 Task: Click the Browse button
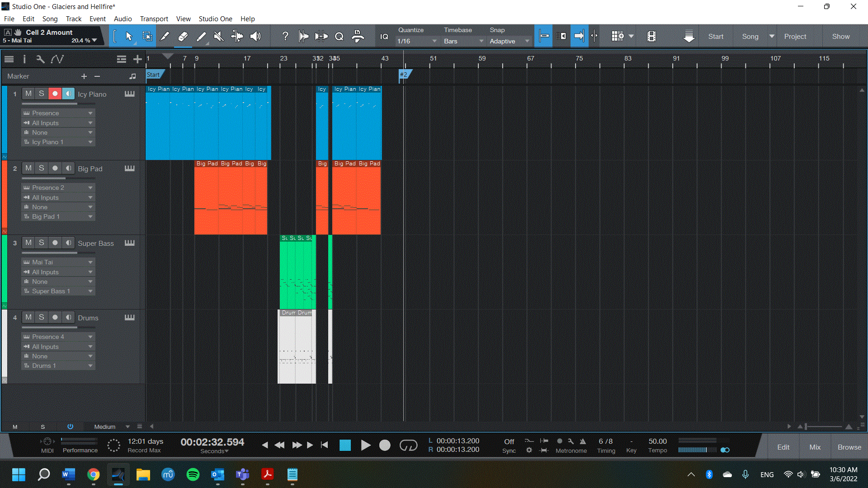849,447
